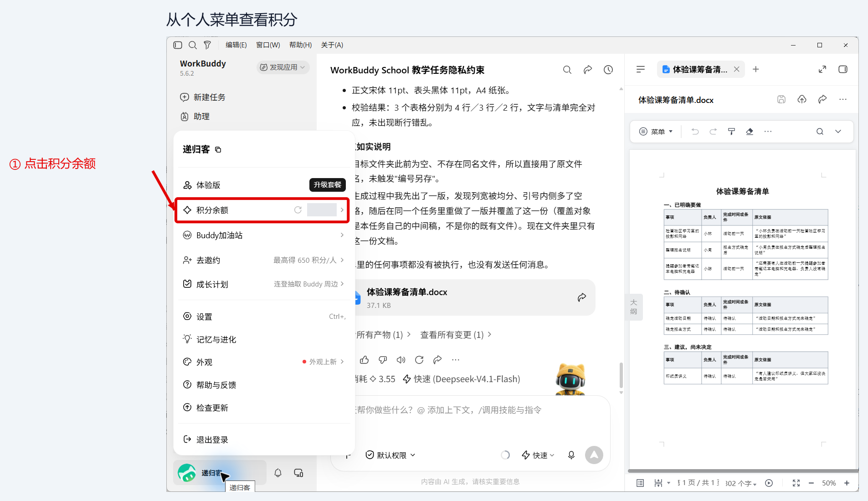Choose 退出登录 in the personal menu

point(263,440)
